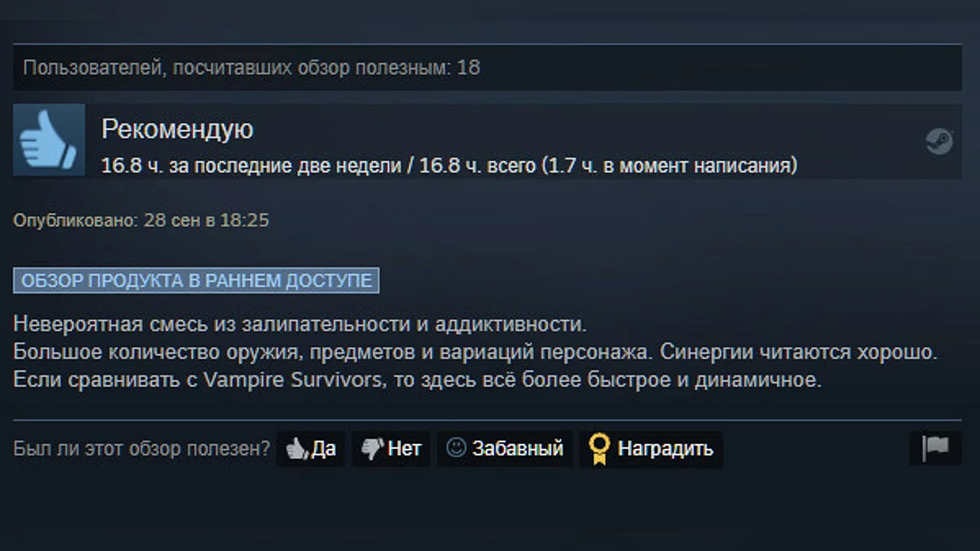Click the thumbs-down icon beside Нет
Viewport: 980px width, 551px height.
tap(372, 448)
